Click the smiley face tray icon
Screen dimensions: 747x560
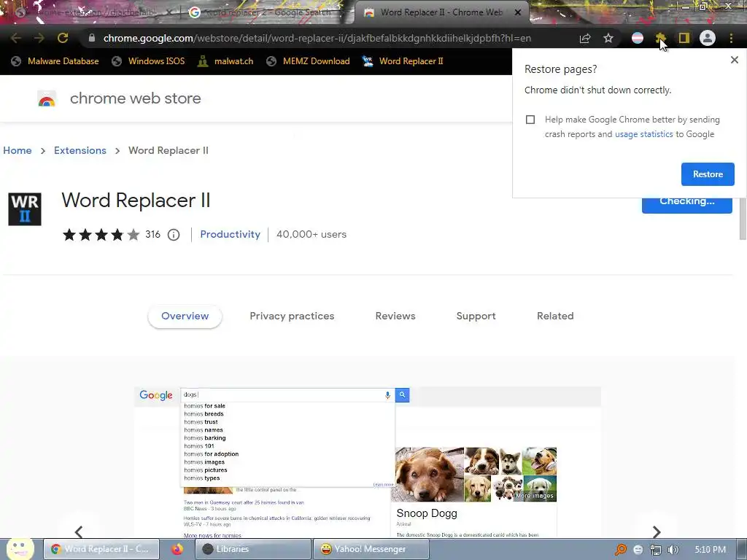(638, 550)
